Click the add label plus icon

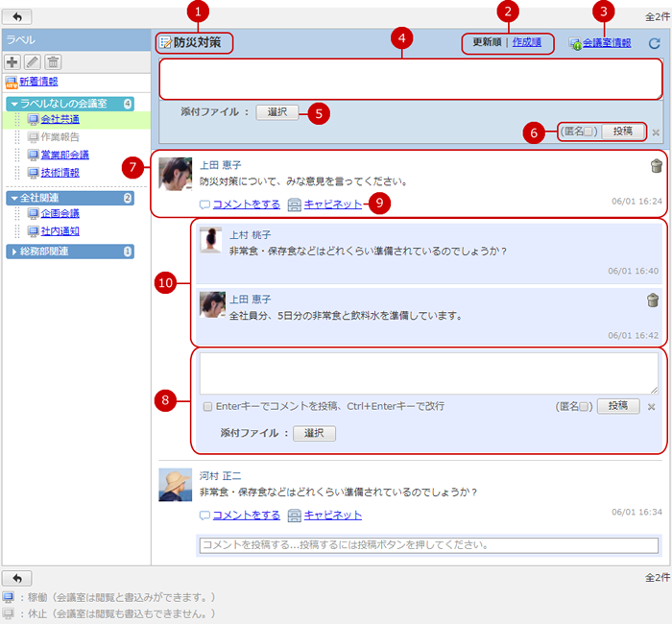[12, 61]
